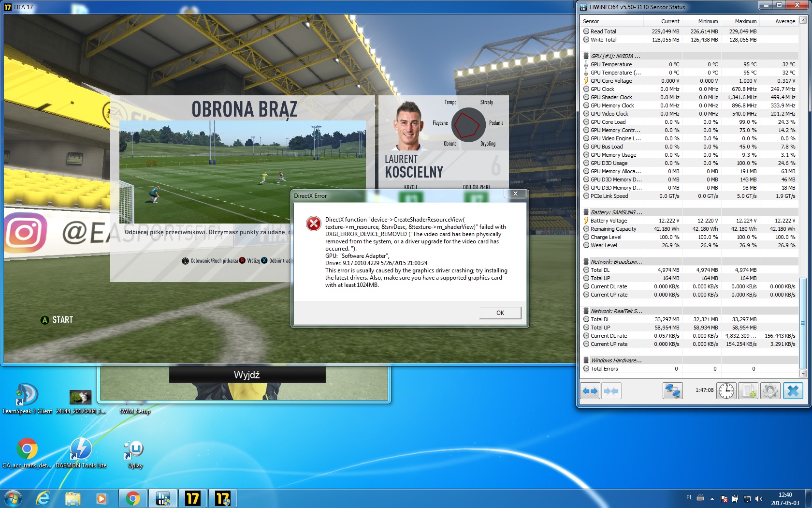Open the Windows Start menu

click(x=13, y=498)
